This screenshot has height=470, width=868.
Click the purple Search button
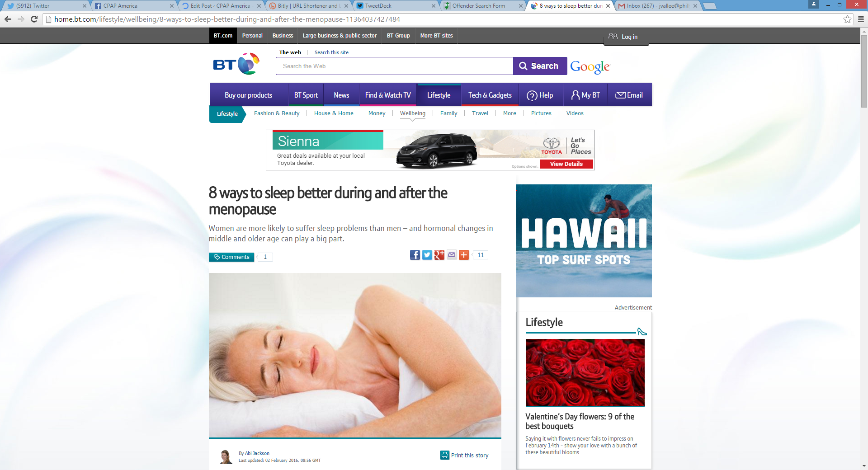[x=540, y=66]
